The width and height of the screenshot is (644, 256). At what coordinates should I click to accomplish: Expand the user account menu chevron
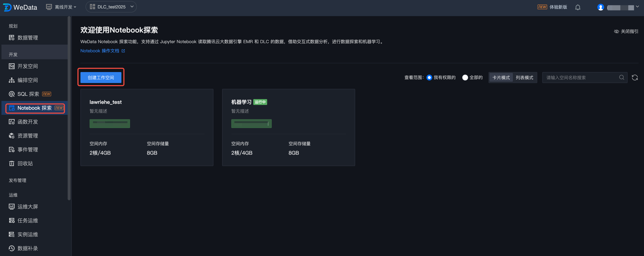point(637,7)
